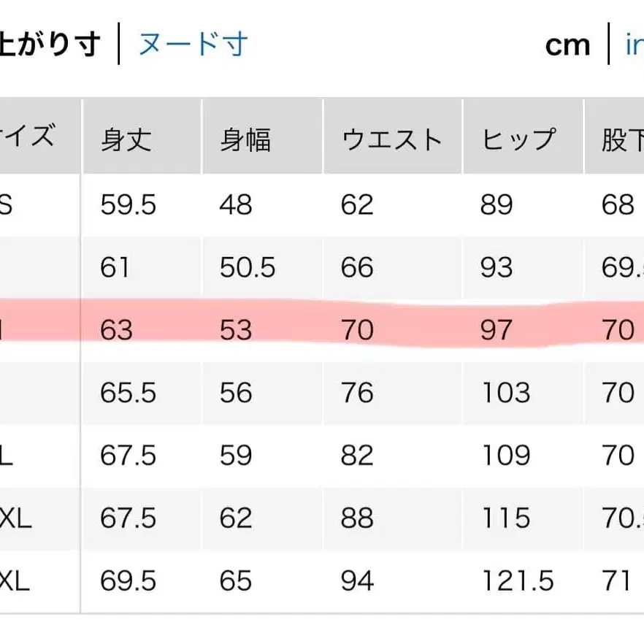Screen dimensions: 644x644
Task: Switch to the ヌード寸 tab
Action: click(190, 44)
